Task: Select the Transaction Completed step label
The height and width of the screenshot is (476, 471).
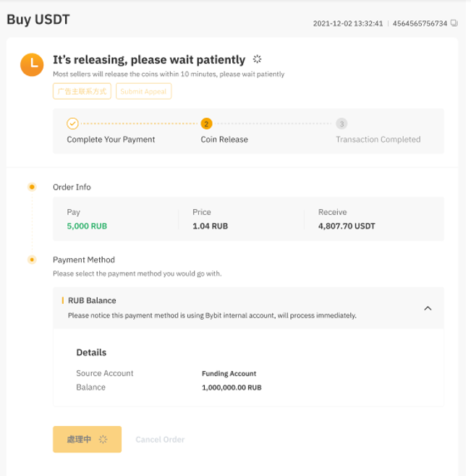Action: tap(378, 140)
